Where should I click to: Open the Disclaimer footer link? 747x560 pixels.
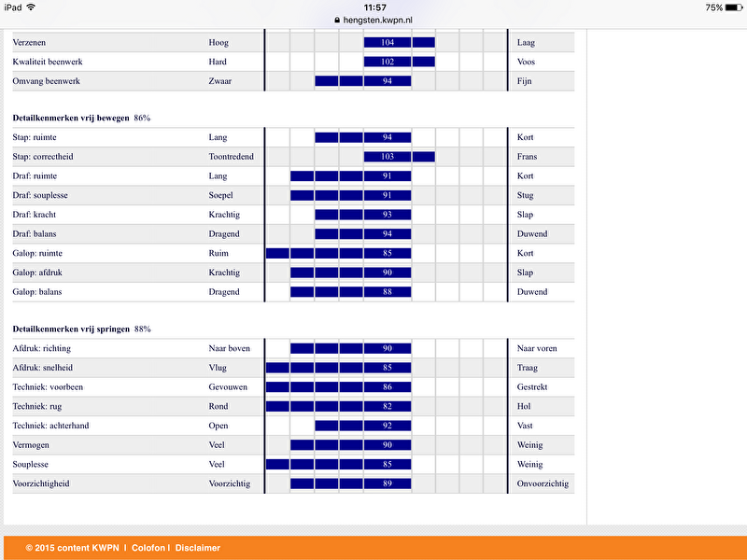pyautogui.click(x=198, y=548)
